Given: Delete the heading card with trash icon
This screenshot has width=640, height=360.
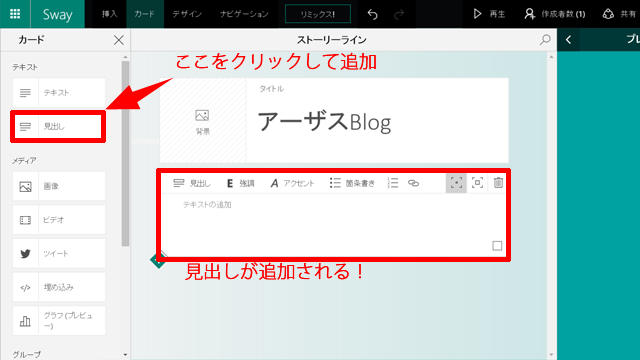Looking at the screenshot, I should tap(498, 182).
